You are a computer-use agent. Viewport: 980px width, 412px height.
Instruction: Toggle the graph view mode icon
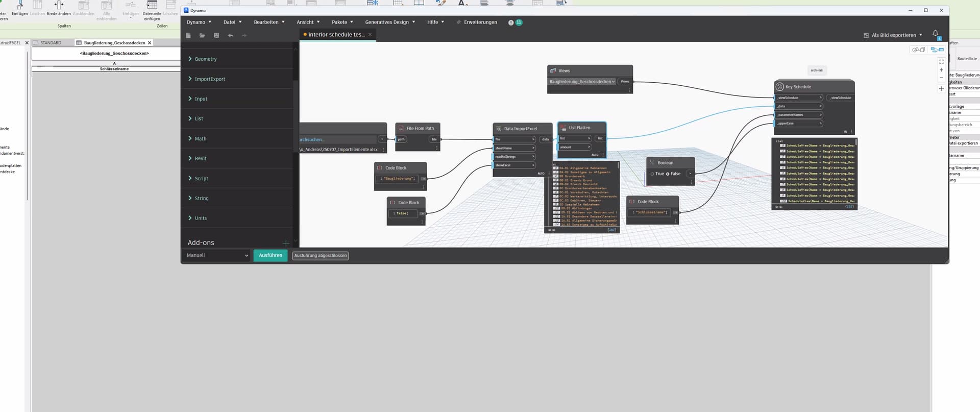point(937,50)
